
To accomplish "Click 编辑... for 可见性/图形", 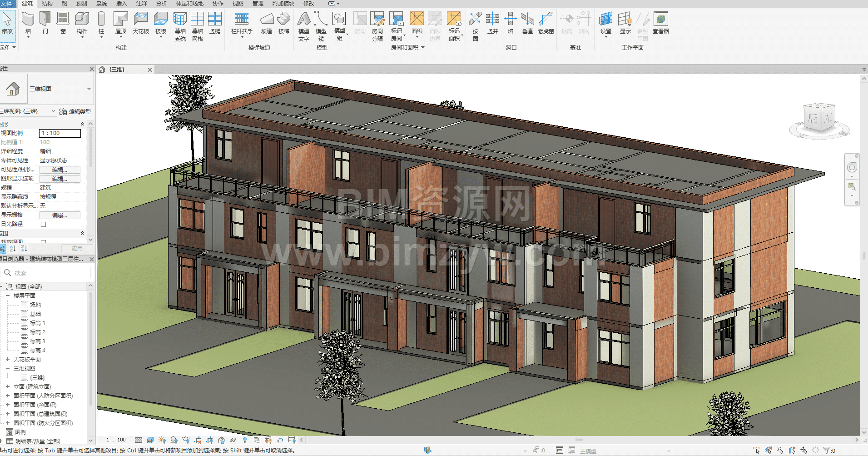I will coord(60,170).
